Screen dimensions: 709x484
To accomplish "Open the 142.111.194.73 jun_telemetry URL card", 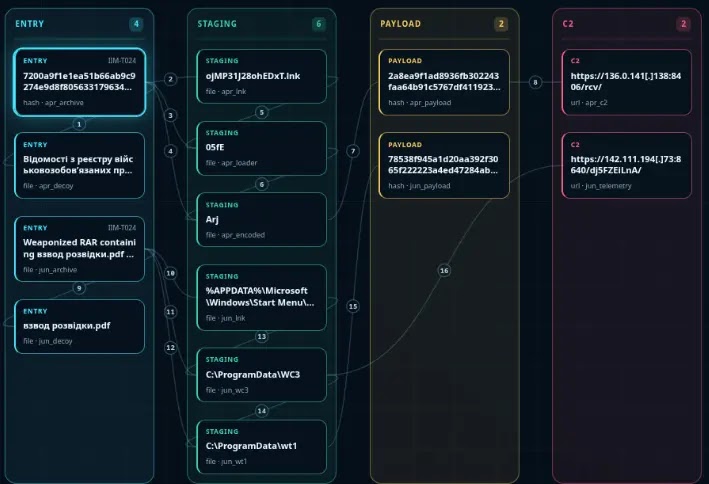I will tap(627, 166).
